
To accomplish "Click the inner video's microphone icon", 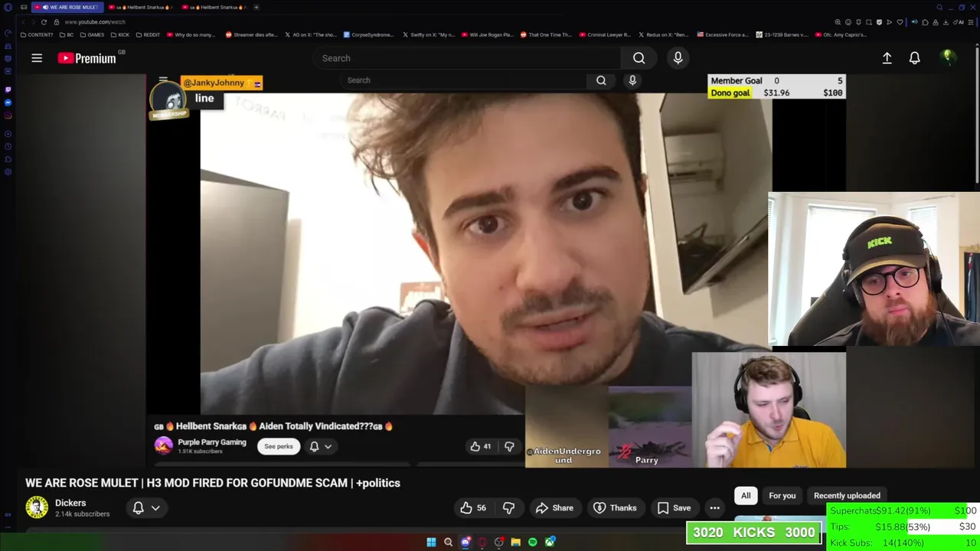I will [x=632, y=80].
